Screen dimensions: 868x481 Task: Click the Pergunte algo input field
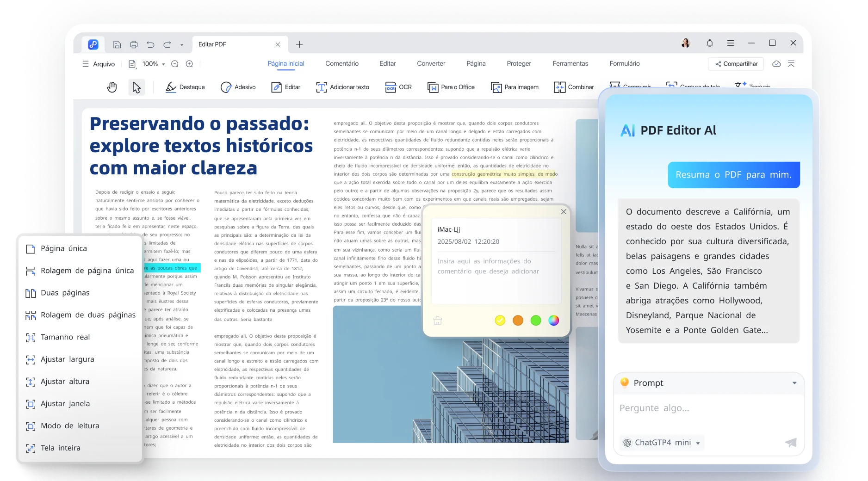coord(709,408)
